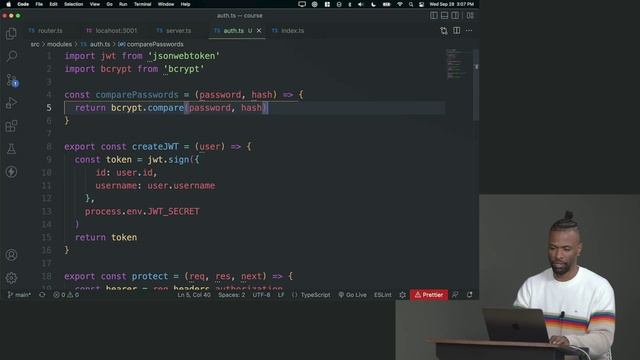Change indentation via Spaces: 2
This screenshot has width=640, height=360.
[x=231, y=295]
